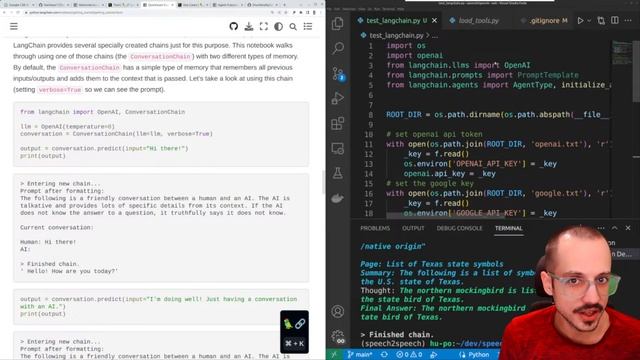Switch to test_langchain.py editor tab
Viewport: 640px width, 360px height.
[x=392, y=20]
